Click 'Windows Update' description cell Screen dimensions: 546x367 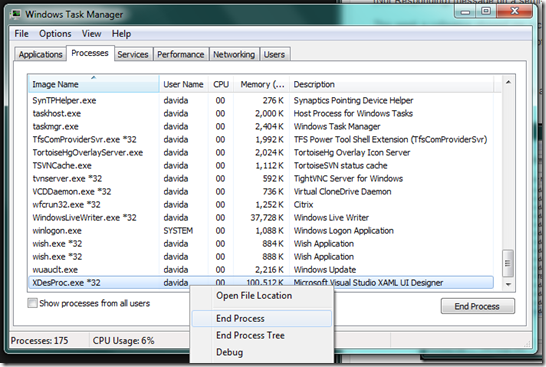(325, 270)
